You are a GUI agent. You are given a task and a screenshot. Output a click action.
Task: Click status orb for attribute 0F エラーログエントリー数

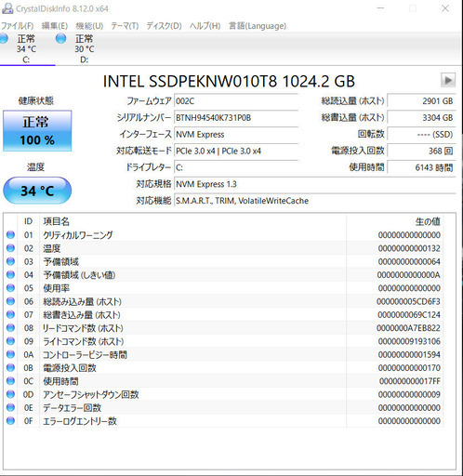(x=10, y=421)
